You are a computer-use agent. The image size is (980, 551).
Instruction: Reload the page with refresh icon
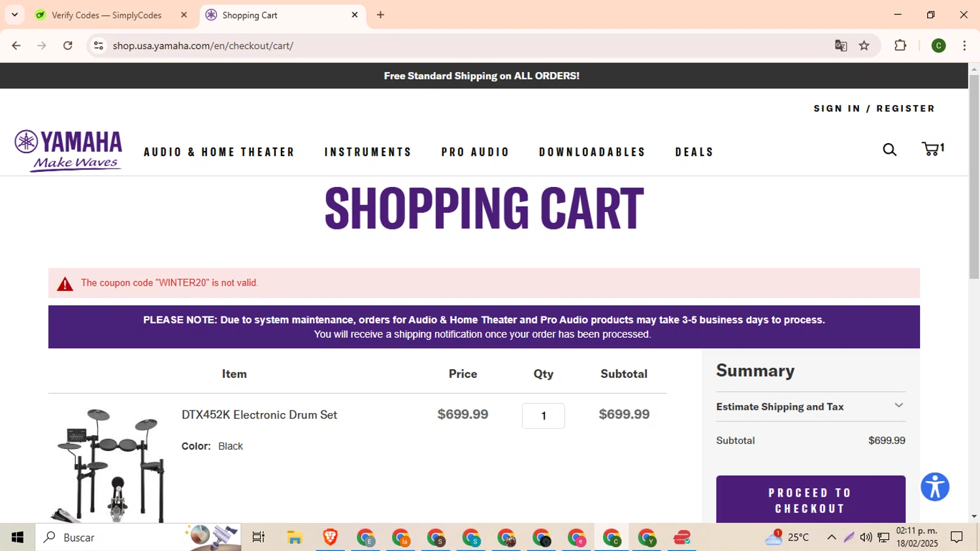coord(68,46)
